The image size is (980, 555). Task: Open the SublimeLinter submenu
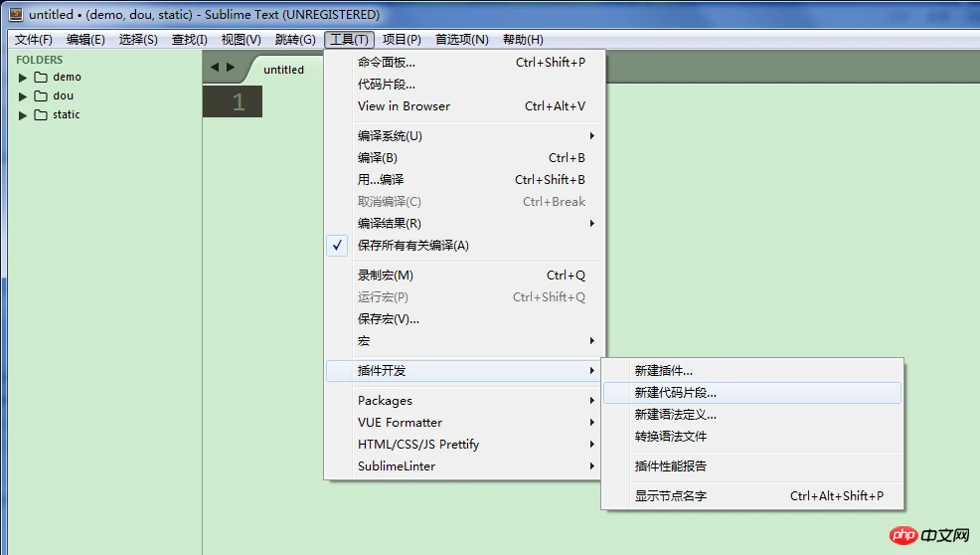click(x=465, y=466)
